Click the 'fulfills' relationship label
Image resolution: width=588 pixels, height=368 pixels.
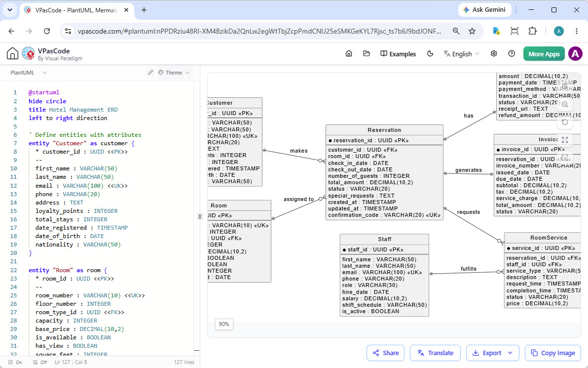(x=468, y=269)
